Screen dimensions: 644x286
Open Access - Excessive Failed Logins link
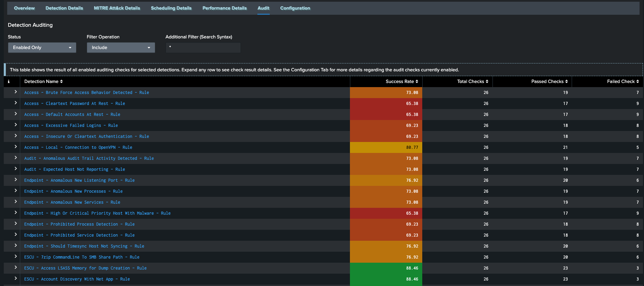click(71, 126)
